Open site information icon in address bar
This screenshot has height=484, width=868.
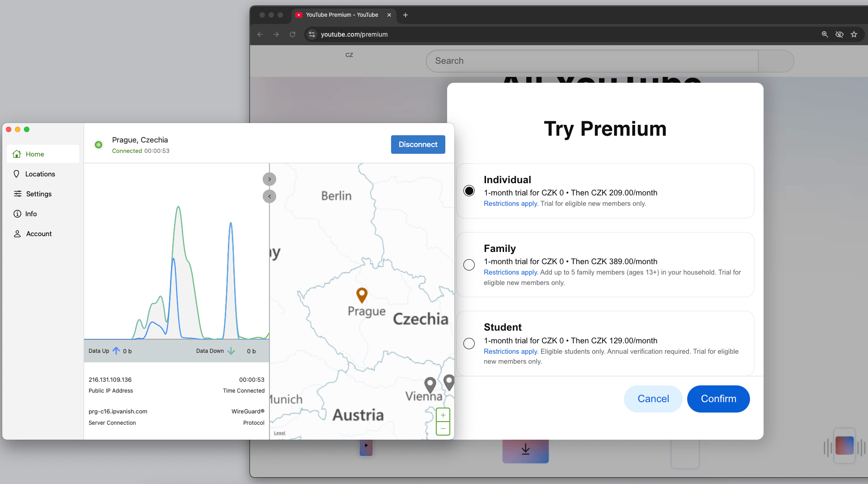312,34
